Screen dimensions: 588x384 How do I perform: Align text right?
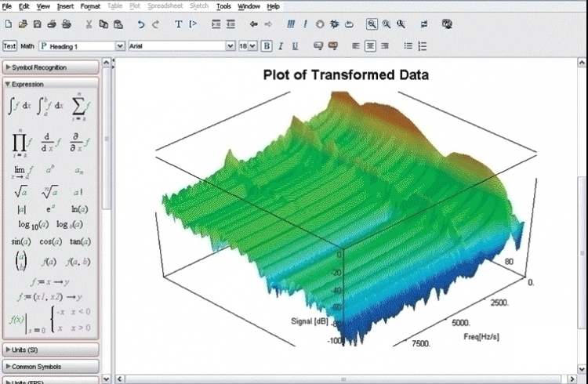pos(384,46)
